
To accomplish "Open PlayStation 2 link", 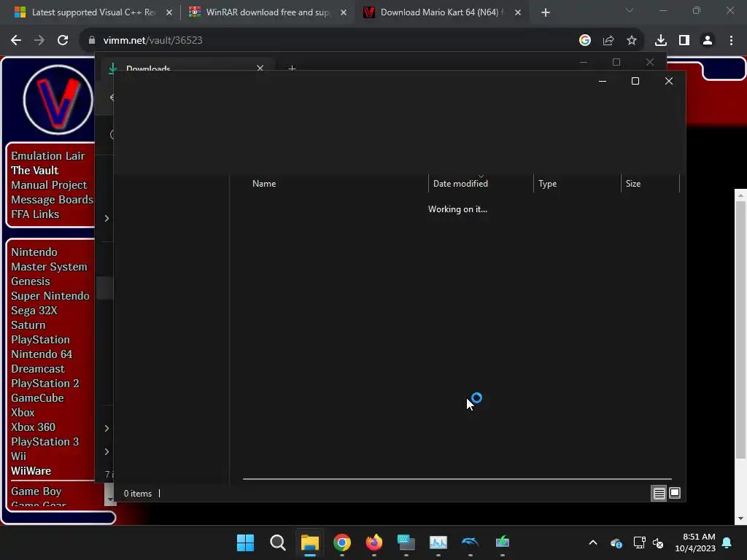I will 44,384.
